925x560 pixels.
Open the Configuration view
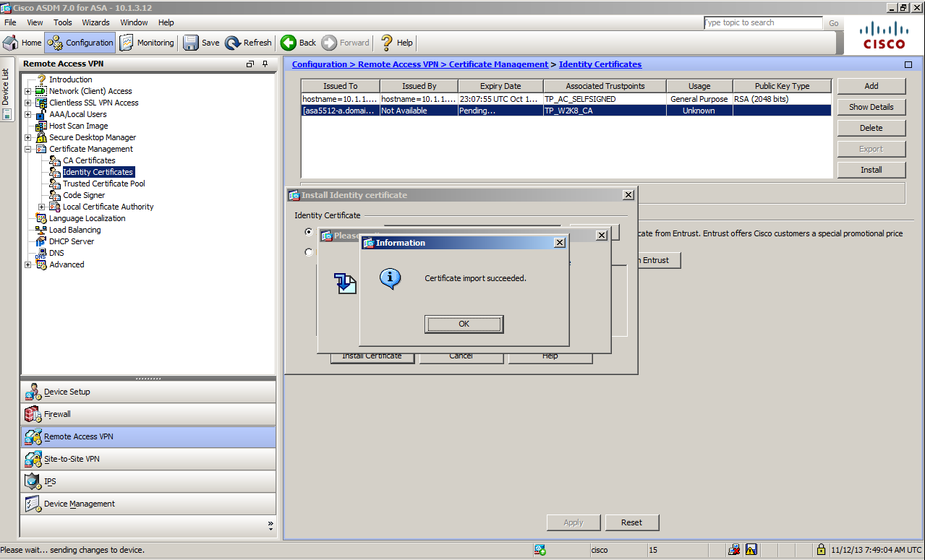coord(80,43)
